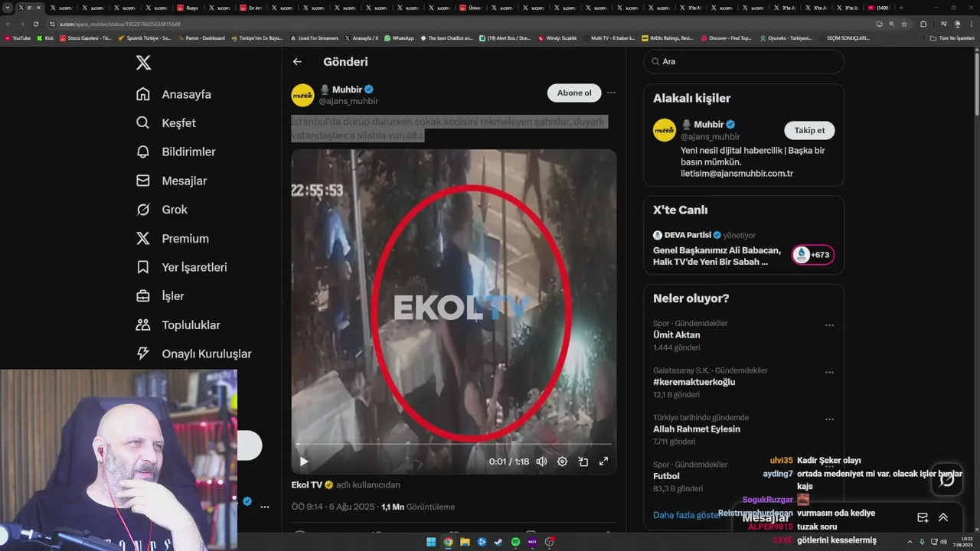
Task: Click the Mesajlar envelope icon
Action: click(143, 181)
